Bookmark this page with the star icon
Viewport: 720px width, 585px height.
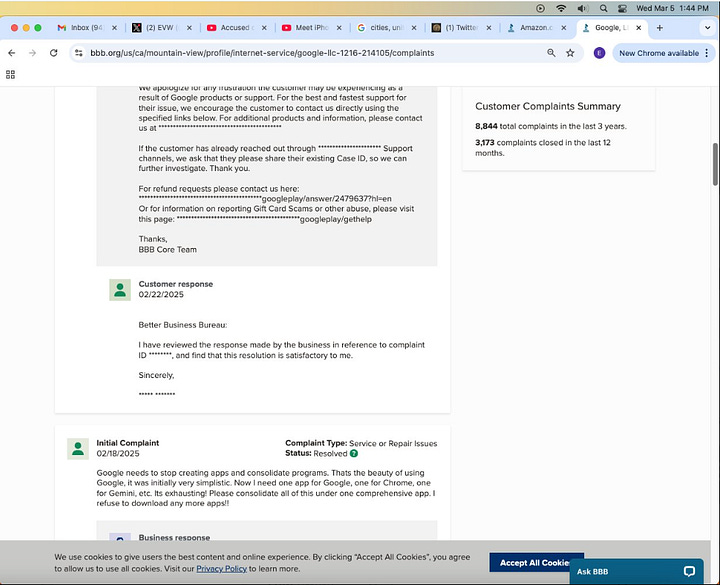point(570,53)
